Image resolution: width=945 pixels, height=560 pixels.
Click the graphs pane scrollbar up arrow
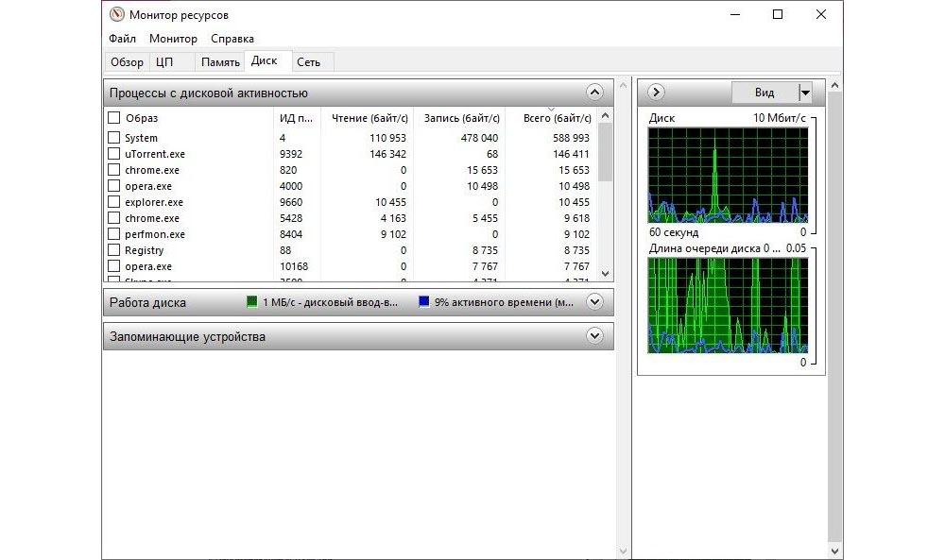pos(834,86)
